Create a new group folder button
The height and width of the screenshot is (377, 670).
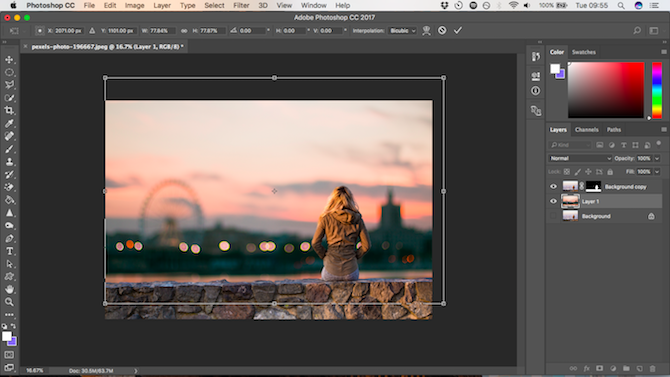point(626,368)
